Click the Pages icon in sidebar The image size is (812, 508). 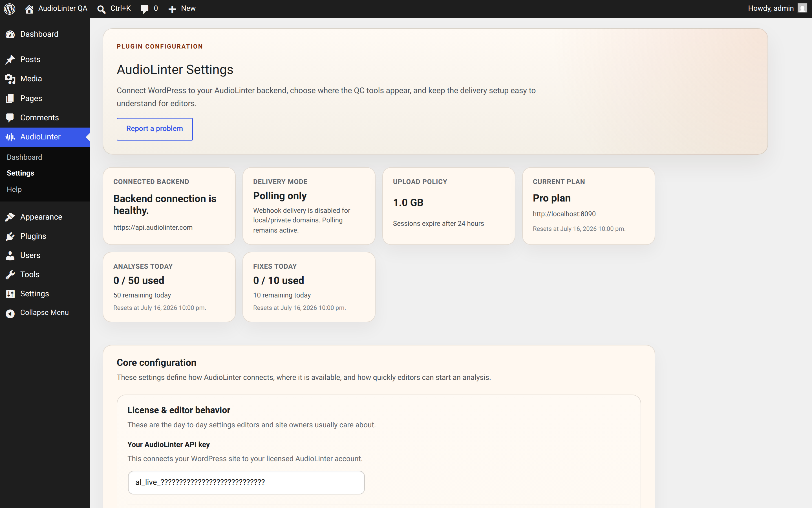tap(10, 98)
